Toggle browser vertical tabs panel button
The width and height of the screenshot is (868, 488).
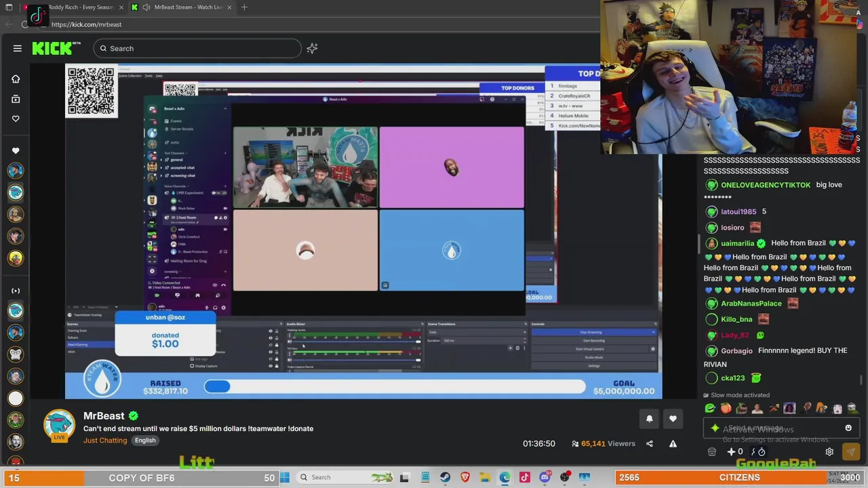point(9,7)
